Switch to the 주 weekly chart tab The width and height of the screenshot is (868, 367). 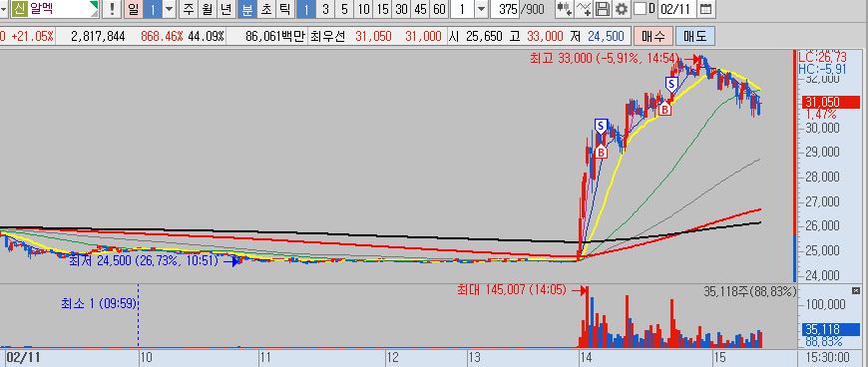pos(190,9)
